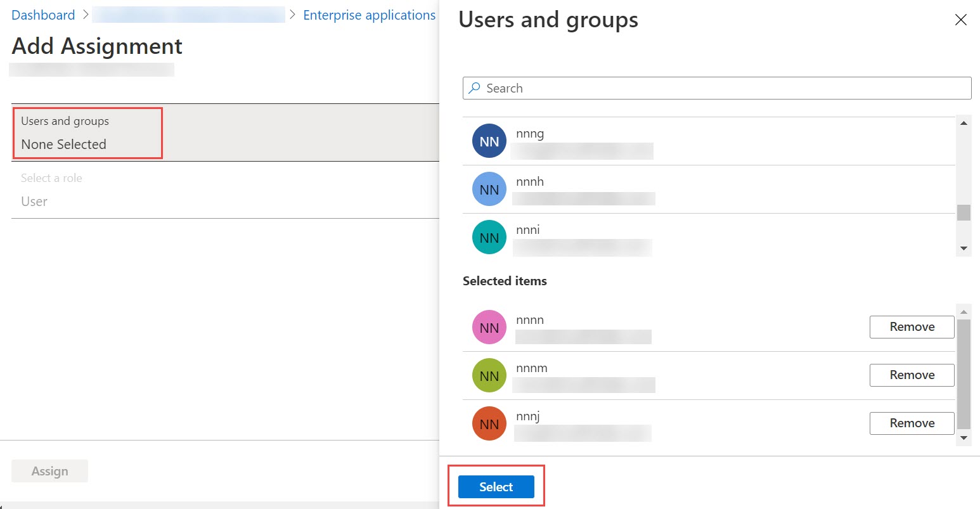980x509 pixels.
Task: Open the Enterprise applications breadcrumb link
Action: pyautogui.click(x=370, y=15)
